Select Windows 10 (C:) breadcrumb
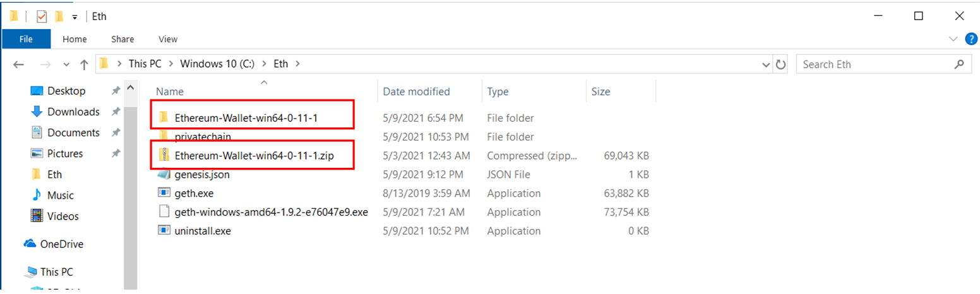Image resolution: width=980 pixels, height=294 pixels. tap(217, 64)
